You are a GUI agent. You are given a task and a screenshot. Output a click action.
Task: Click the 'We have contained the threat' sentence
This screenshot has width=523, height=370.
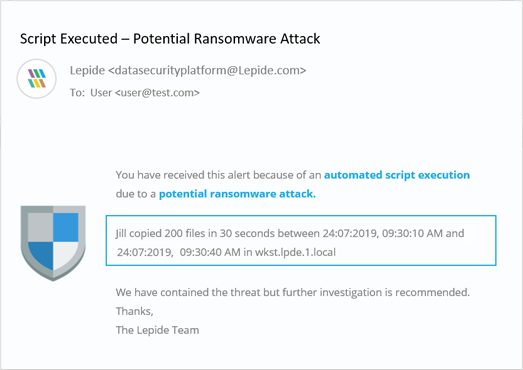293,293
